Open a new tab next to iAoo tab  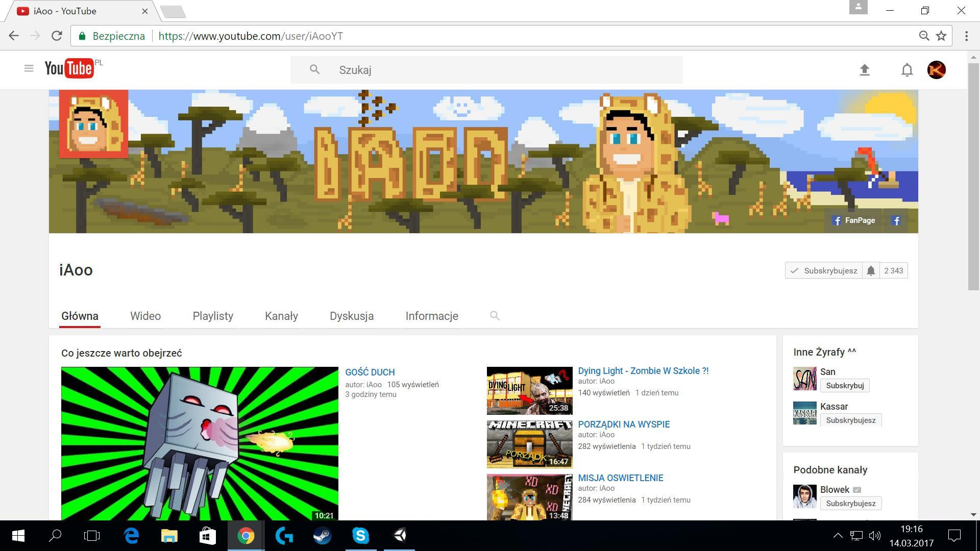(x=173, y=12)
